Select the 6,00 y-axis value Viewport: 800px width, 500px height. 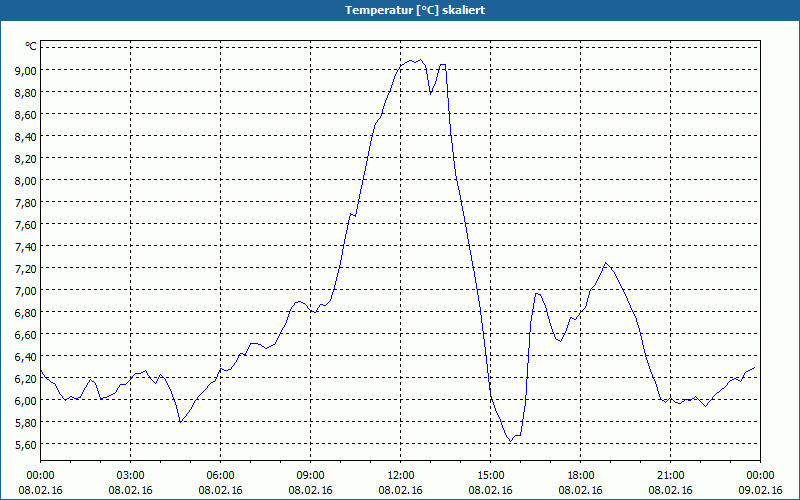pyautogui.click(x=26, y=401)
